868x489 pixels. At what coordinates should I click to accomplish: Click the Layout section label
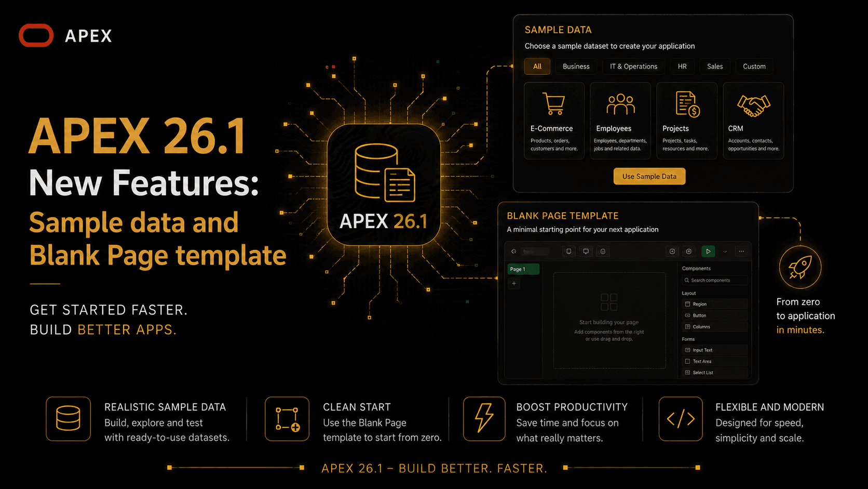[x=689, y=293]
